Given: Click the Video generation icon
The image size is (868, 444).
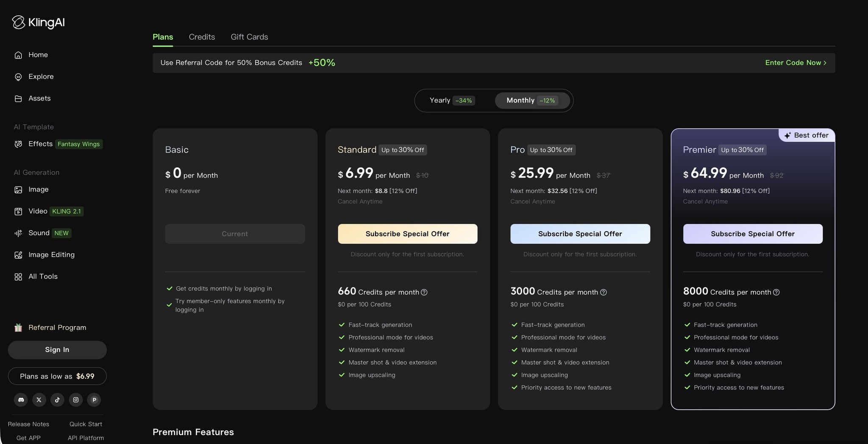Looking at the screenshot, I should (x=18, y=211).
